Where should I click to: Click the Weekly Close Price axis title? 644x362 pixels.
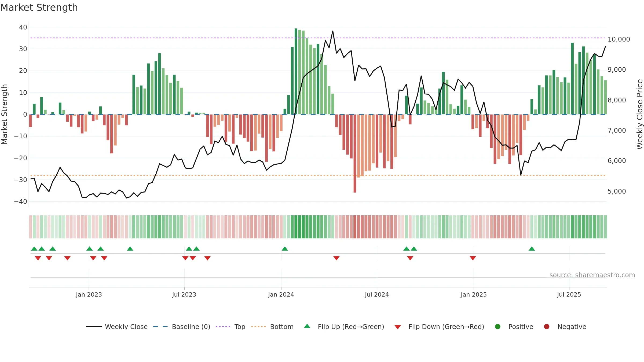(640, 114)
